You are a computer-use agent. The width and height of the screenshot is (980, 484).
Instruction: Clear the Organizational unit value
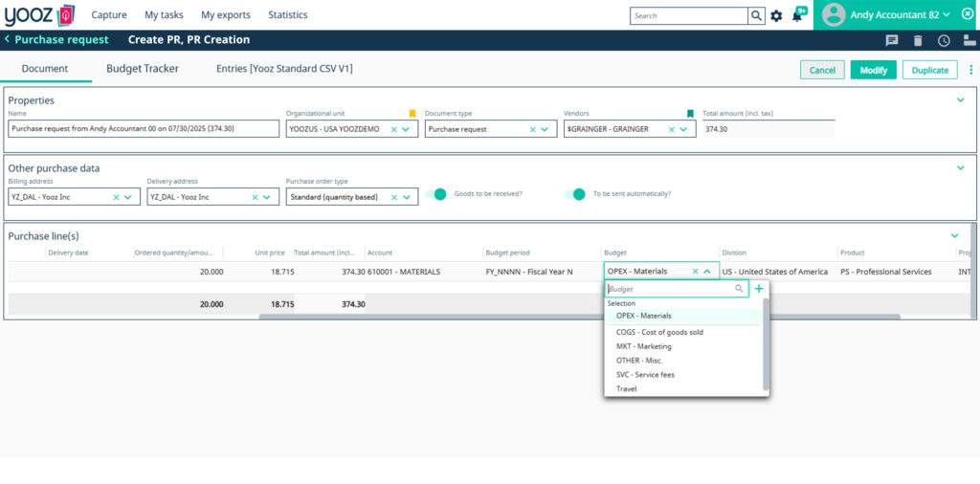pyautogui.click(x=393, y=129)
